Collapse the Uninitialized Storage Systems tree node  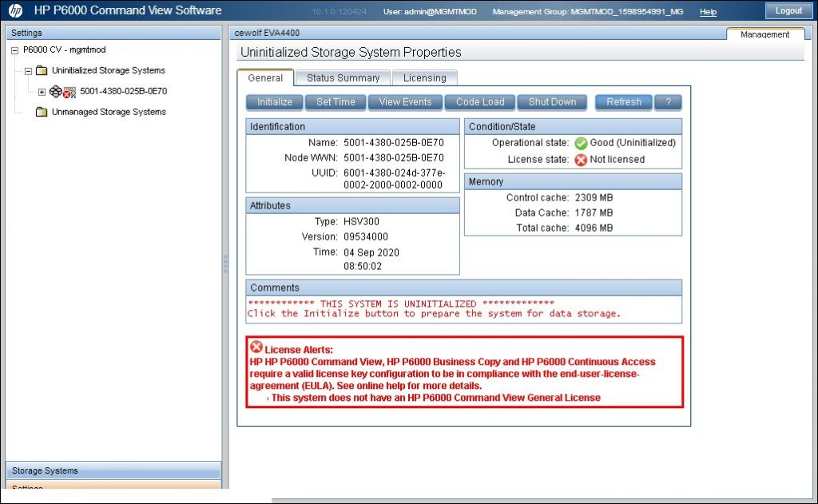tap(28, 71)
